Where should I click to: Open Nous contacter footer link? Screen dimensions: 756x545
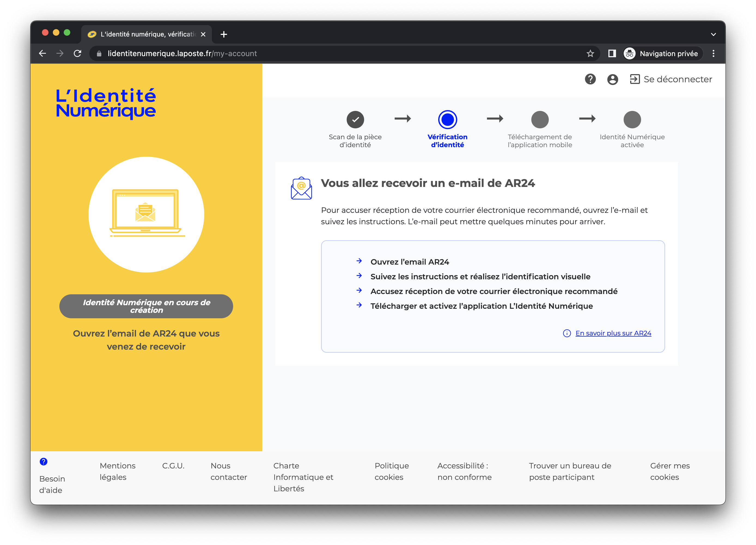click(x=229, y=471)
